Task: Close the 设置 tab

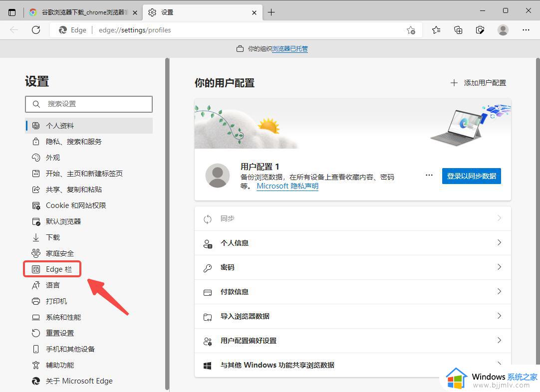Action: pos(254,12)
